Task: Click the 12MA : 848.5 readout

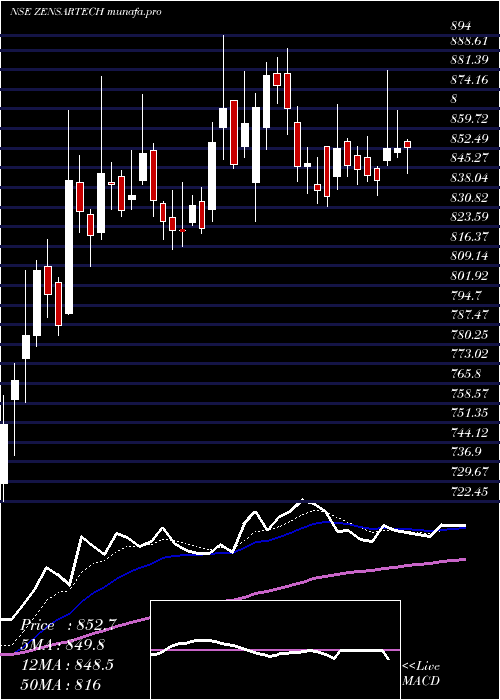Action: [67, 664]
